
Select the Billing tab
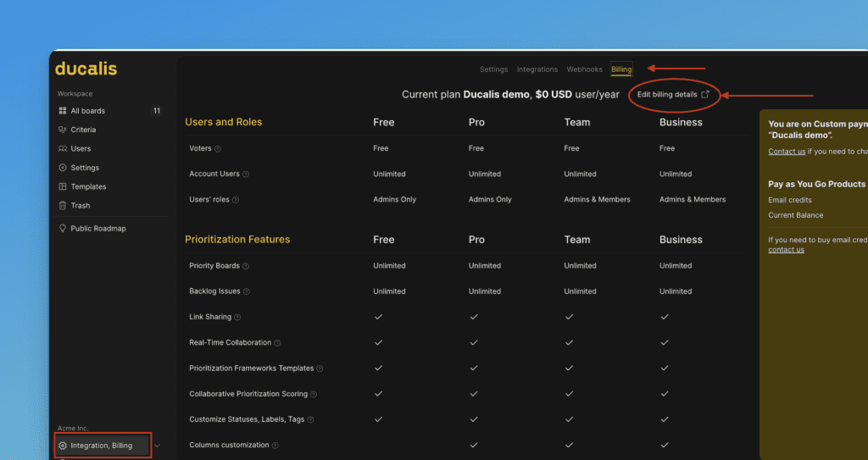click(621, 69)
